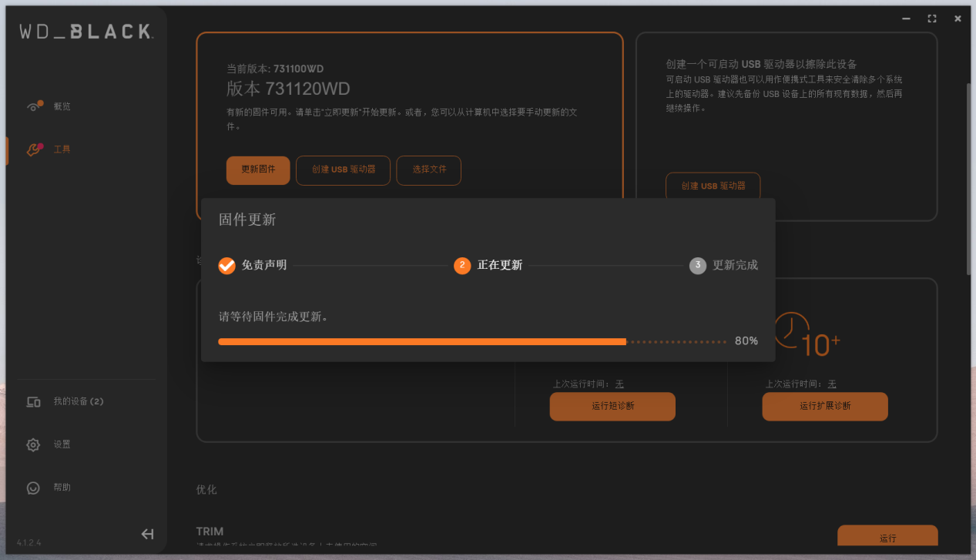Image resolution: width=976 pixels, height=560 pixels.
Task: Click the version number 4.1.2.4
Action: [x=29, y=543]
